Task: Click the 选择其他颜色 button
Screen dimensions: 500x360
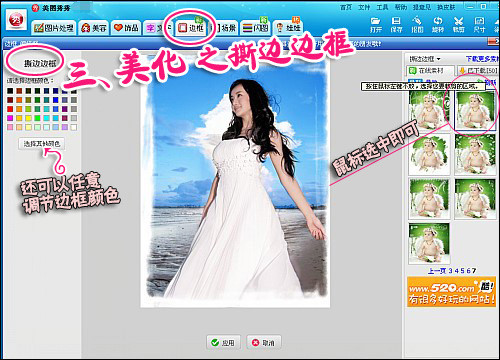Action: click(x=41, y=144)
